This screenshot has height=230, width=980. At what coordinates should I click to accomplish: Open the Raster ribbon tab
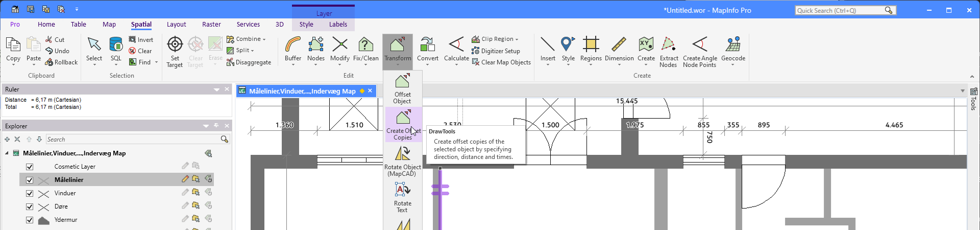(211, 24)
